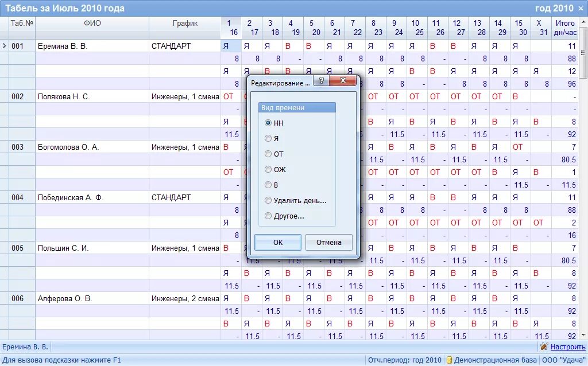Click the wrench icon next to Настроить

pyautogui.click(x=543, y=346)
